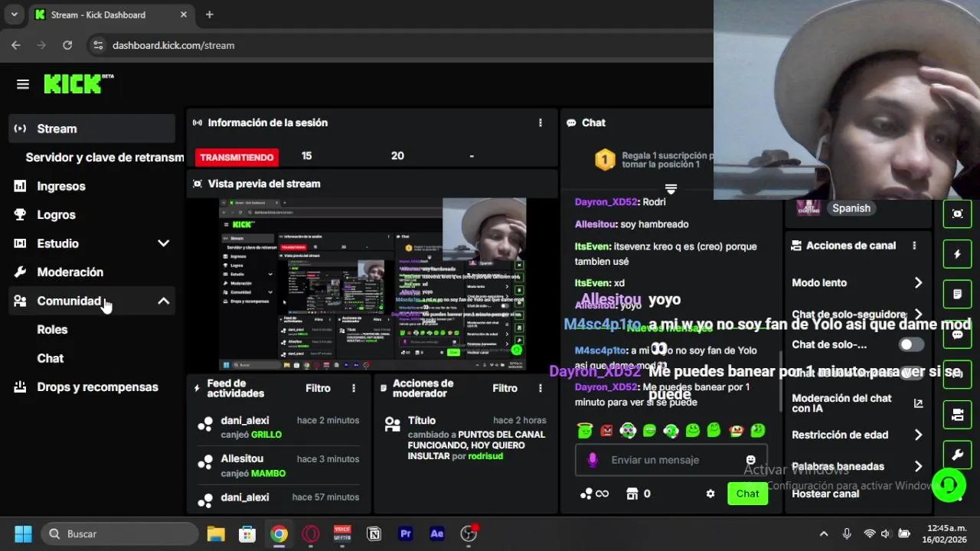
Task: Open Acciones de canal three-dot menu
Action: [x=914, y=246]
